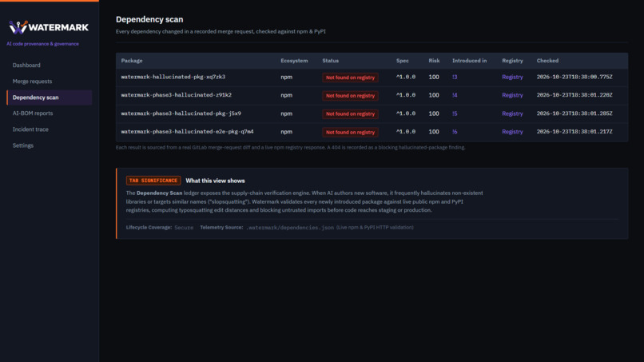Open merge request !3 link

tap(455, 77)
